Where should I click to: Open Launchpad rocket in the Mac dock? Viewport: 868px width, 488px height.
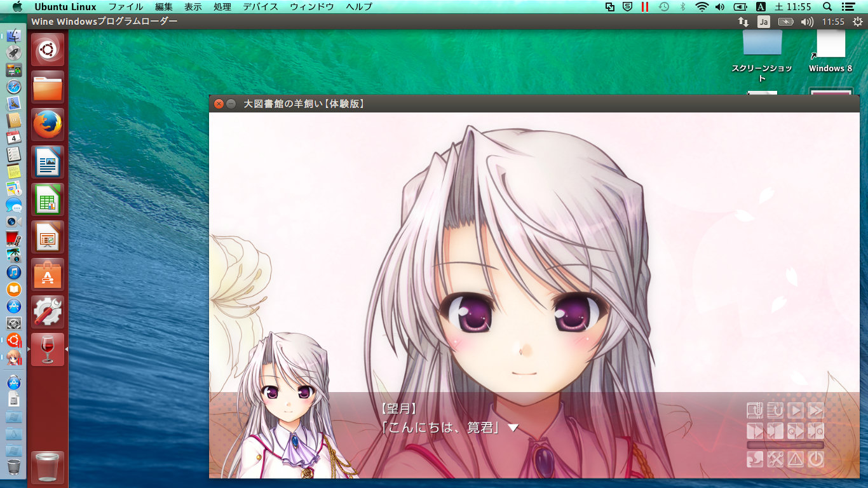click(13, 53)
